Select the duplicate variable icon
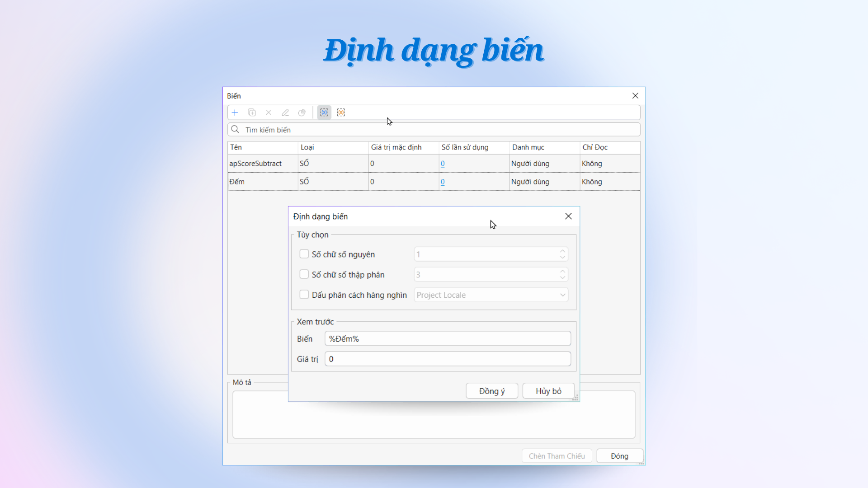This screenshot has height=488, width=868. coord(252,113)
